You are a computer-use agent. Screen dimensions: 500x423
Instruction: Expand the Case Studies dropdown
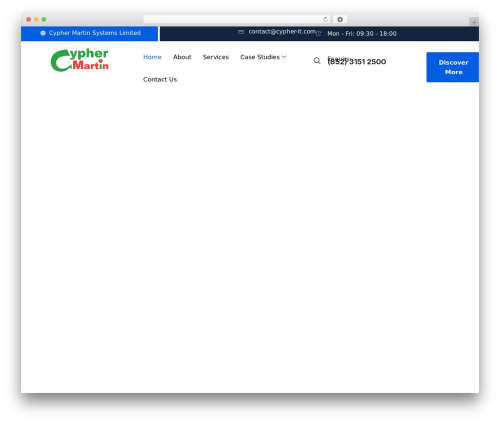click(x=263, y=57)
